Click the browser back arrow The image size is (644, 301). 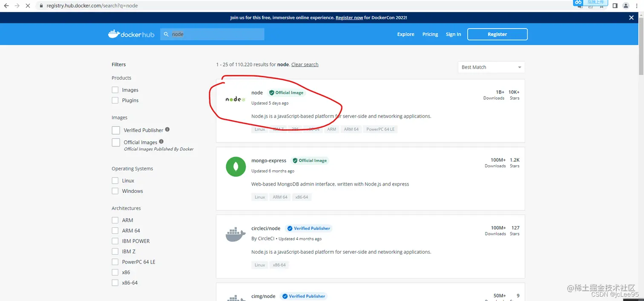point(6,6)
